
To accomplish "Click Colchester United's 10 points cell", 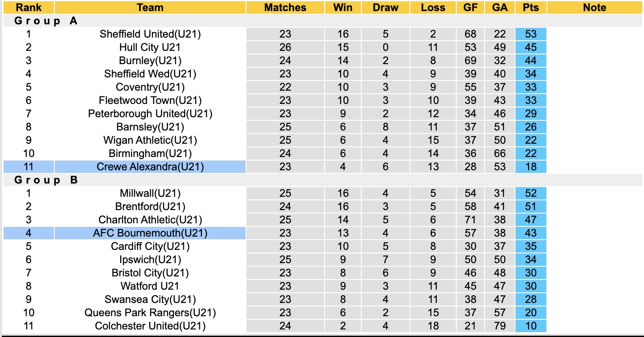I will coord(530,326).
